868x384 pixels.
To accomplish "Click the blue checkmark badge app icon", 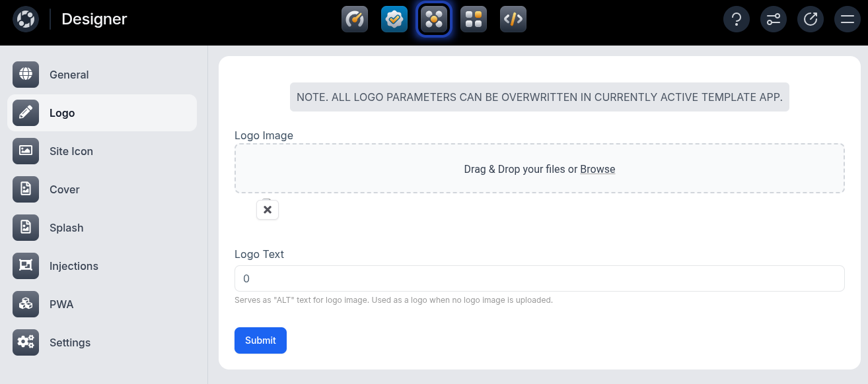I will coord(394,19).
